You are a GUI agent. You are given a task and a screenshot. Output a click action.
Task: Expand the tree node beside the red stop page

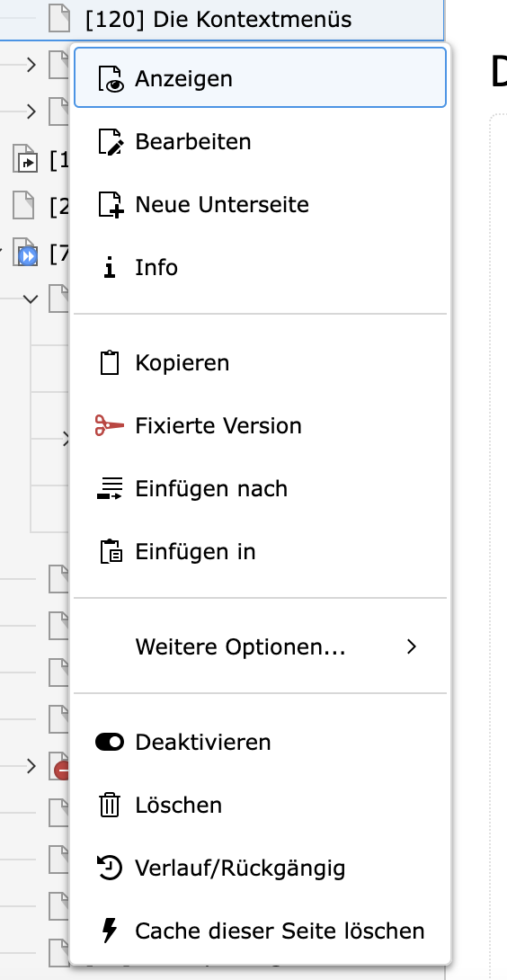(31, 766)
